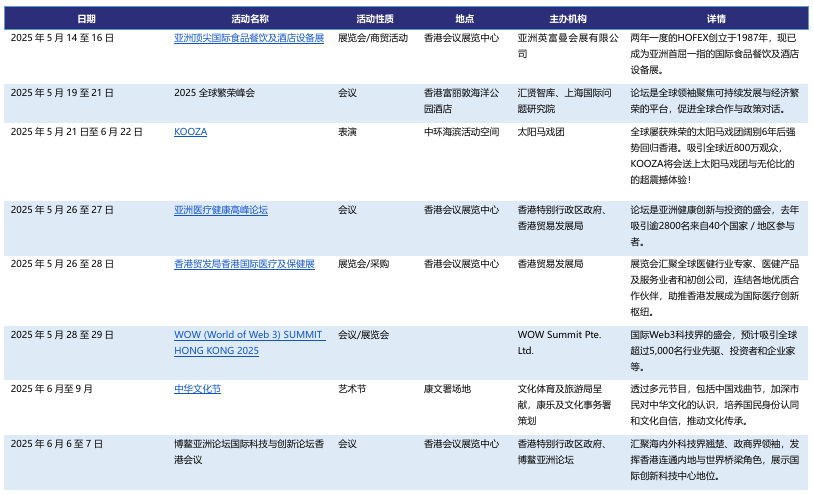Click the 主办机构 column header
This screenshot has width=813, height=494.
[x=568, y=19]
